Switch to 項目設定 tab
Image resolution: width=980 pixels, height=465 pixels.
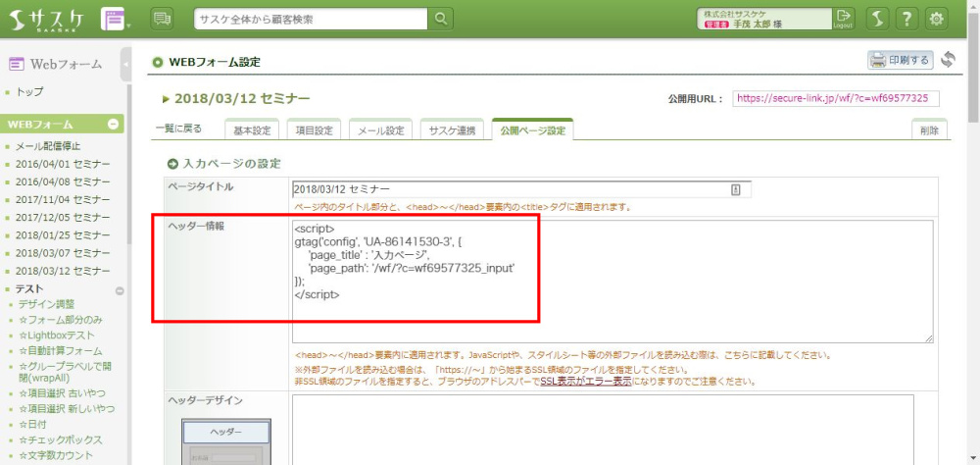(x=315, y=130)
